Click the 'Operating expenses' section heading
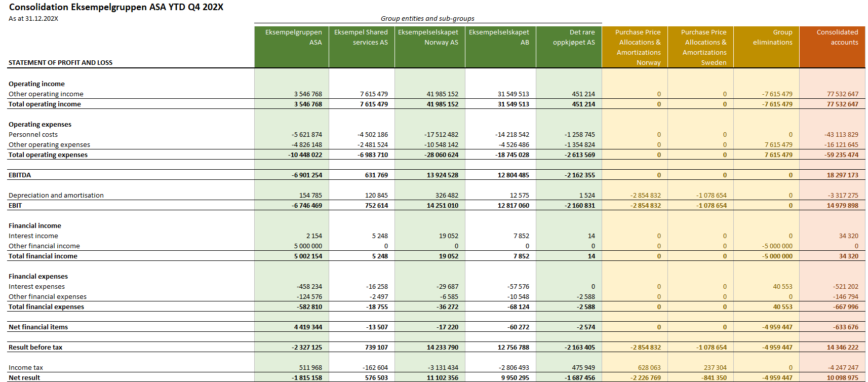Image resolution: width=868 pixels, height=382 pixels. coord(40,125)
